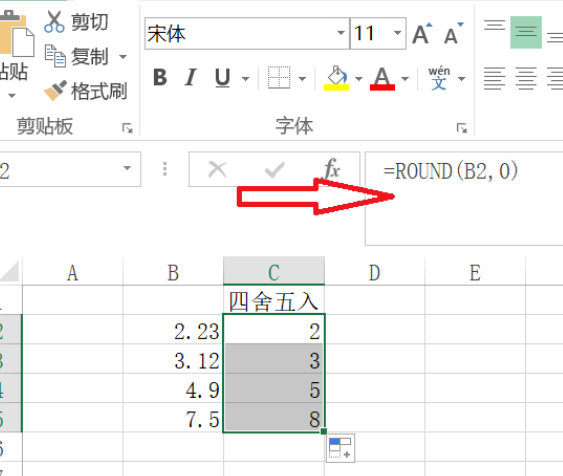563x476 pixels.
Task: Click cell B2 containing 2.23
Action: tap(173, 330)
